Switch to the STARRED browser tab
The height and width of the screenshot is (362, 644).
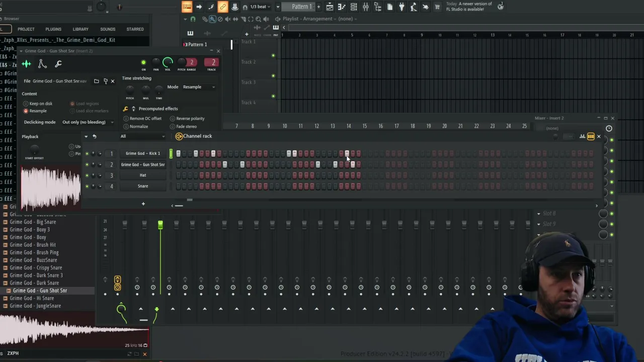[x=135, y=29]
